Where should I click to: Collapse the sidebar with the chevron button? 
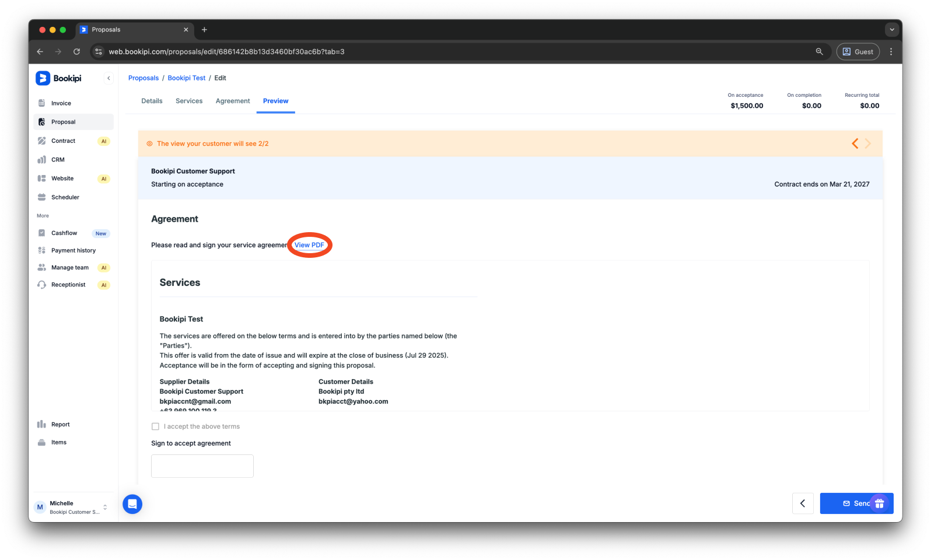(108, 78)
